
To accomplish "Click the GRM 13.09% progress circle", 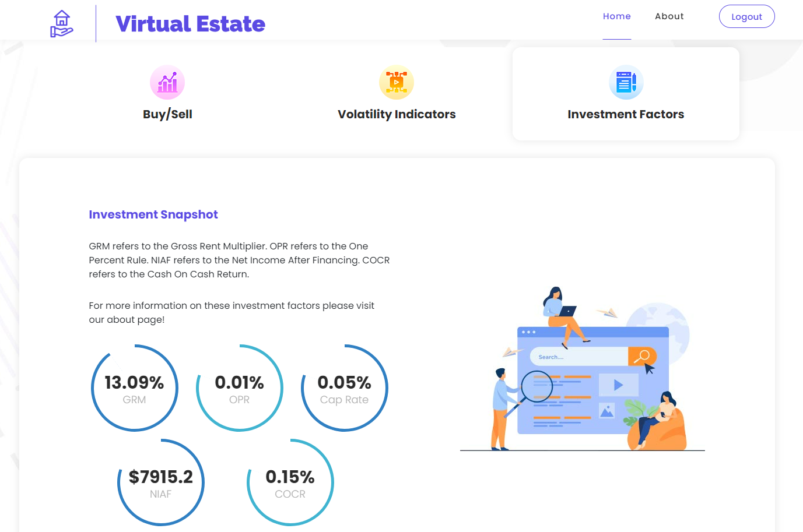I will click(135, 388).
